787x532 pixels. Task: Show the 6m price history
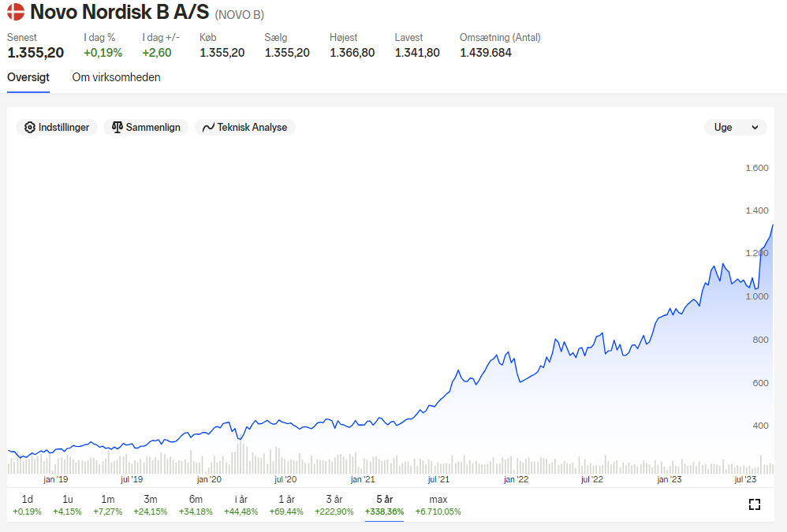click(196, 505)
